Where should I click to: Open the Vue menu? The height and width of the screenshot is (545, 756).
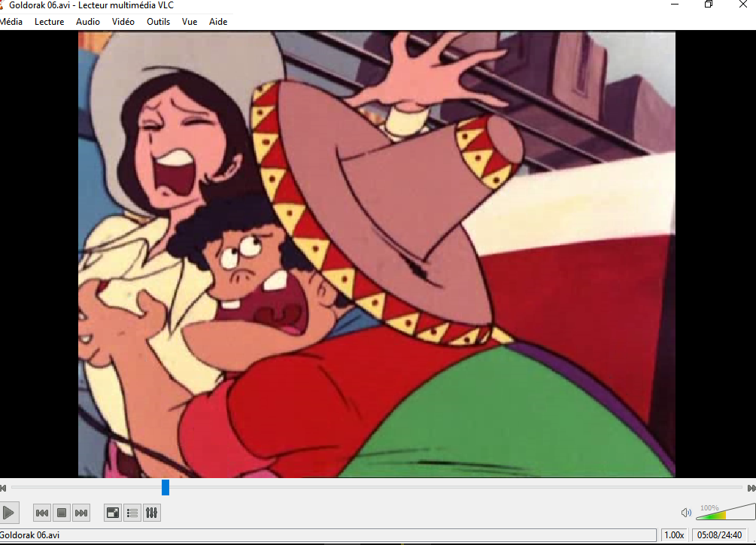coord(190,22)
